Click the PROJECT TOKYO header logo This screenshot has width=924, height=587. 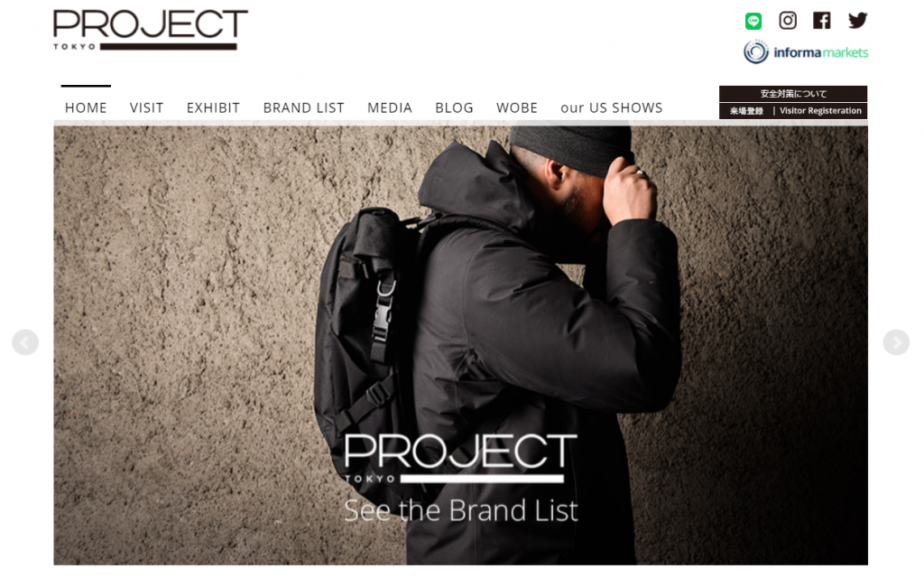coord(151,30)
